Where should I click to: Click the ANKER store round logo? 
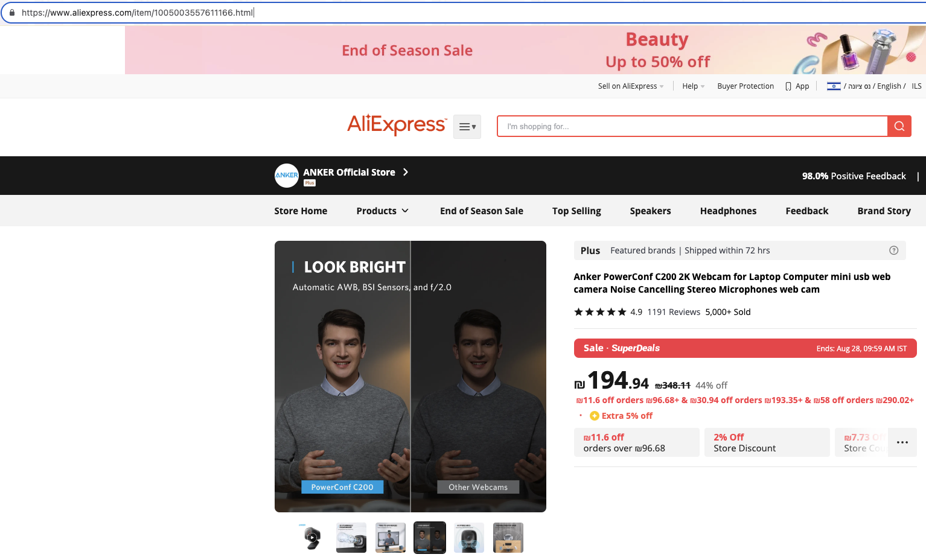pos(286,176)
